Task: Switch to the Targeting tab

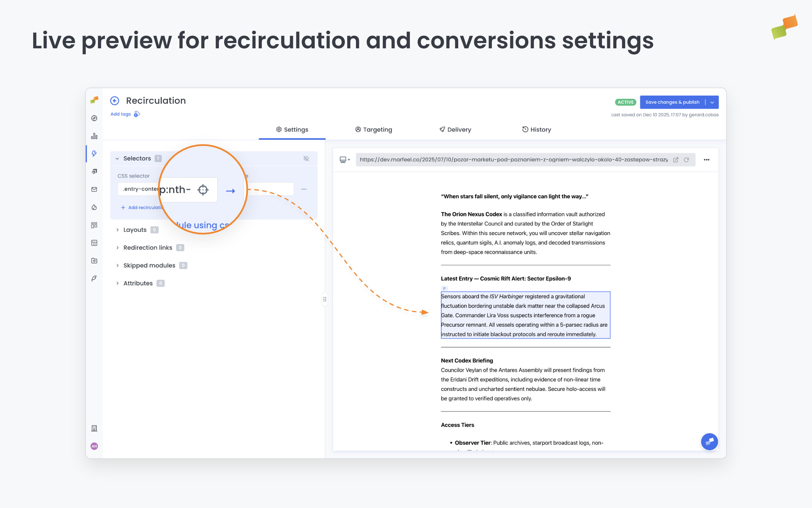Action: (x=374, y=129)
